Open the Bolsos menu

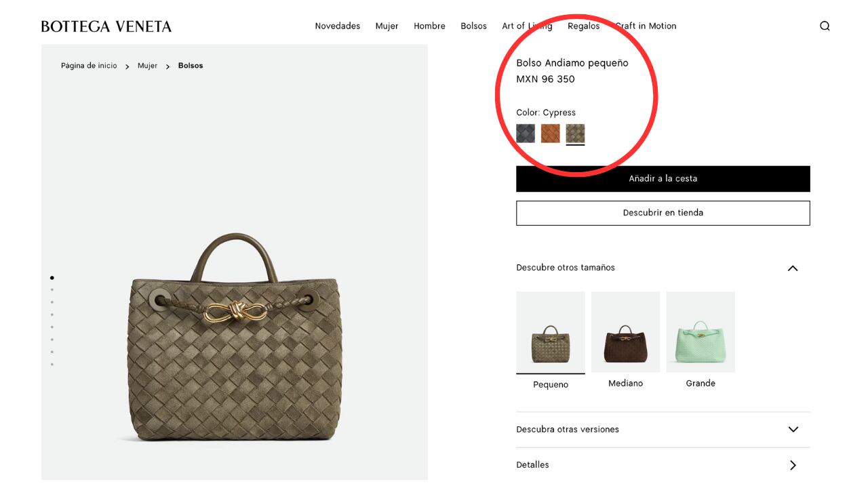(x=473, y=26)
